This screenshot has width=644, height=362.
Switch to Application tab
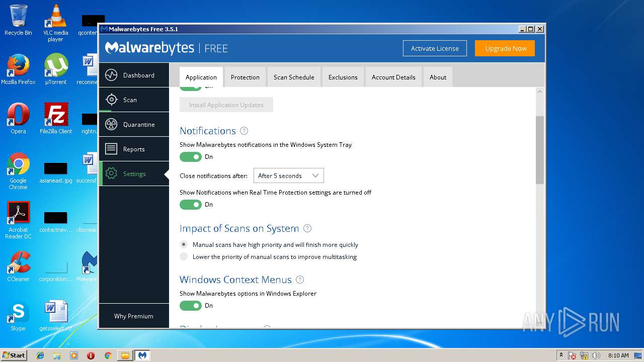[x=201, y=77]
